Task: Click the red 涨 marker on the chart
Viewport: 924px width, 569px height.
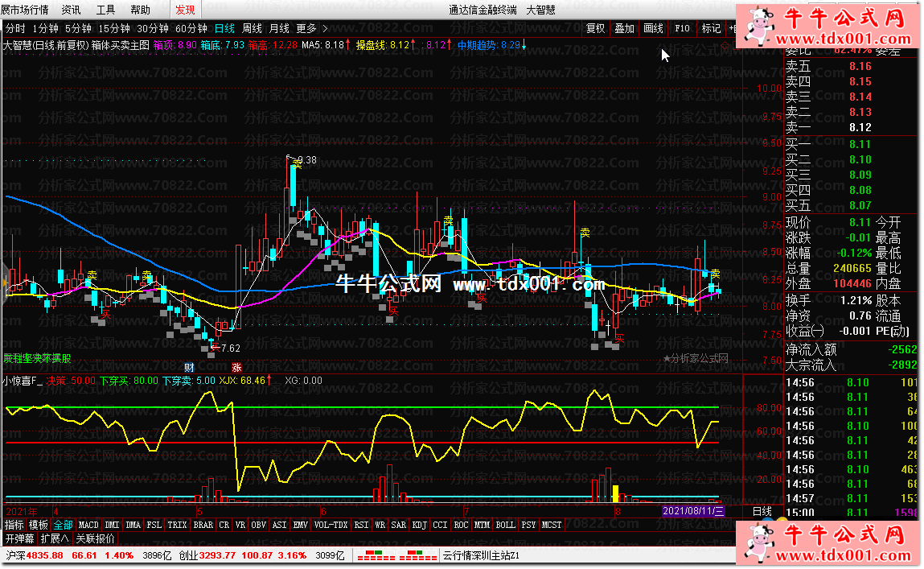Action: [236, 367]
